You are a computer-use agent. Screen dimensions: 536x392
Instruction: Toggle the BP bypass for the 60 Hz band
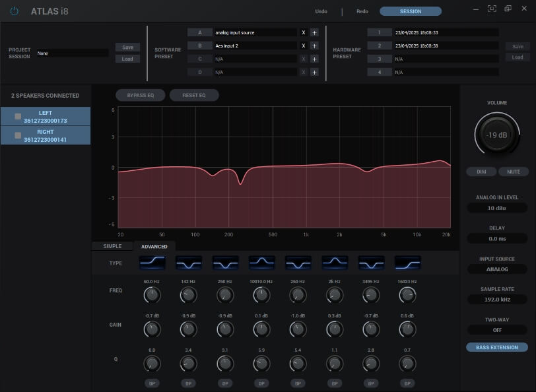click(152, 383)
